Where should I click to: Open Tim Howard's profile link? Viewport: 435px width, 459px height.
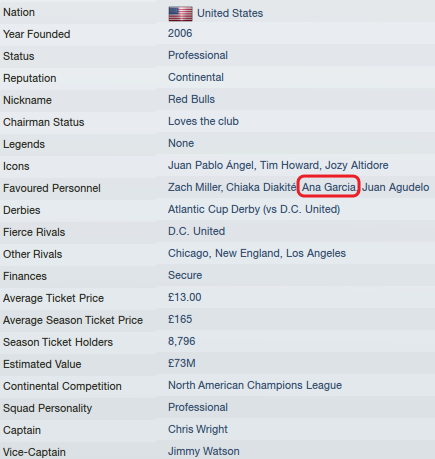pos(289,165)
